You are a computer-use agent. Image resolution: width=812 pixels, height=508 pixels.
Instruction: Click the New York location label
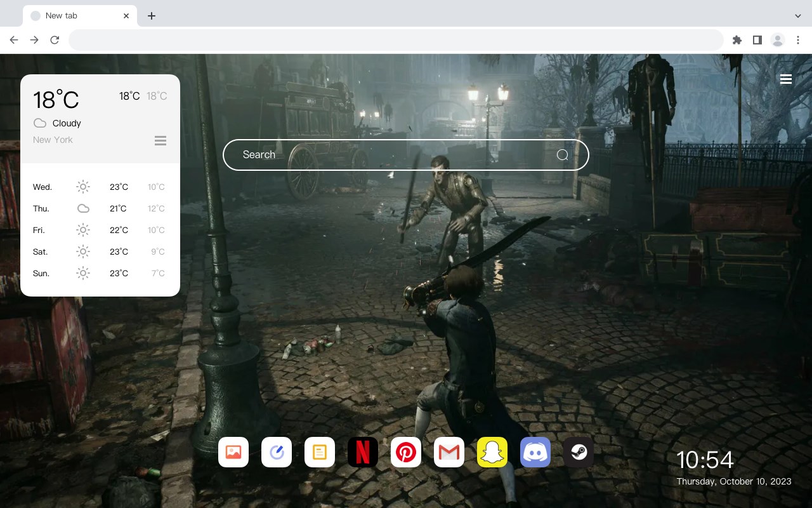click(x=53, y=140)
